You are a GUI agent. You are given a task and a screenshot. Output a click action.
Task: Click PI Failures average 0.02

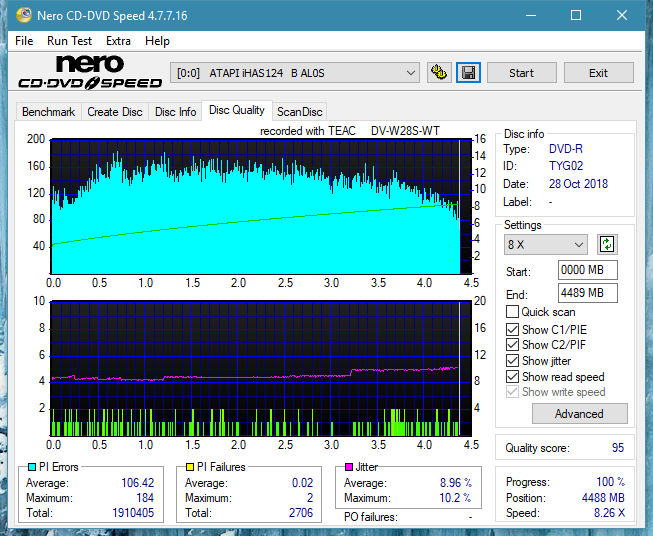[x=302, y=483]
